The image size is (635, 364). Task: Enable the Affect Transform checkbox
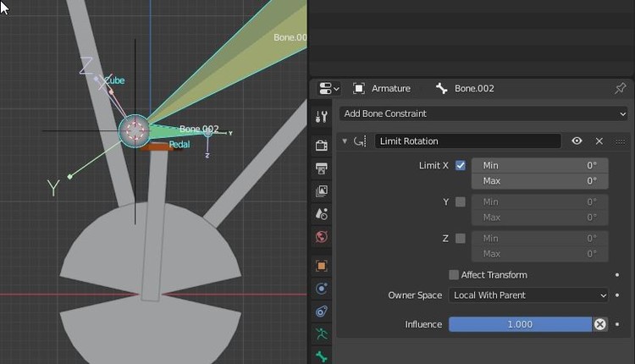click(x=454, y=274)
